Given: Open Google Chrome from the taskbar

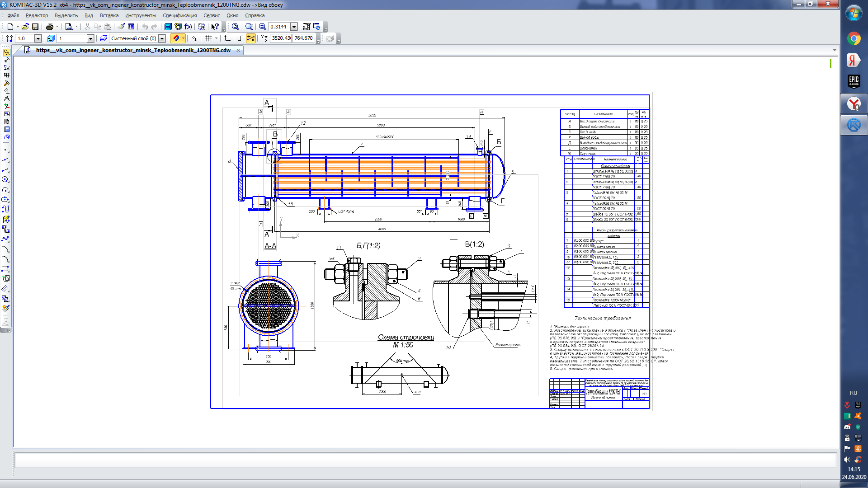Looking at the screenshot, I should [x=854, y=38].
